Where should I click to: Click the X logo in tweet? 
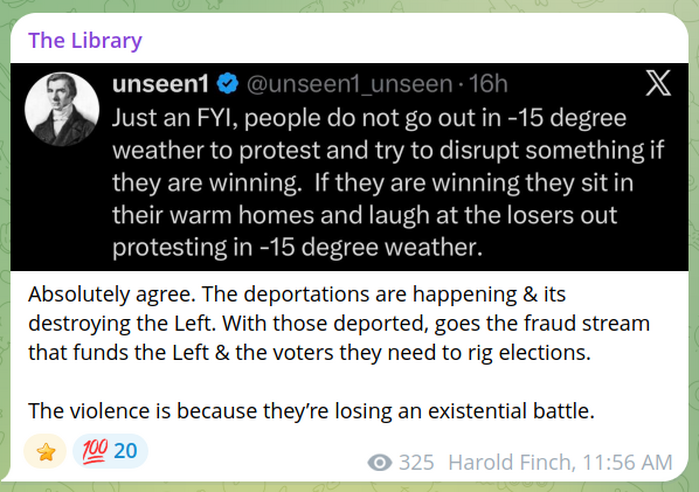[657, 84]
